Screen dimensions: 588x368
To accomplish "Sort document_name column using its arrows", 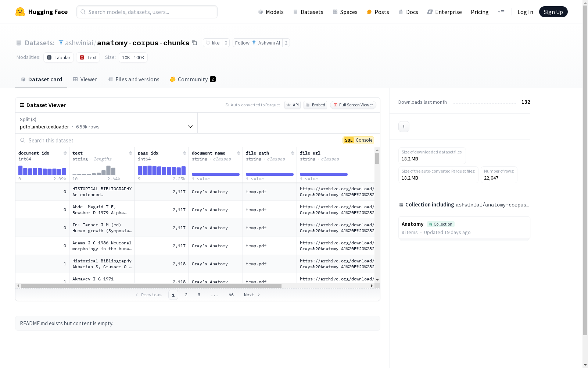I will (239, 153).
